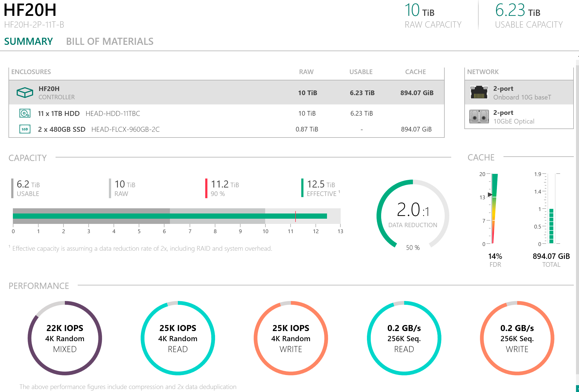The image size is (579, 392).
Task: Click the 10GbE Optical port icon
Action: coord(479,116)
